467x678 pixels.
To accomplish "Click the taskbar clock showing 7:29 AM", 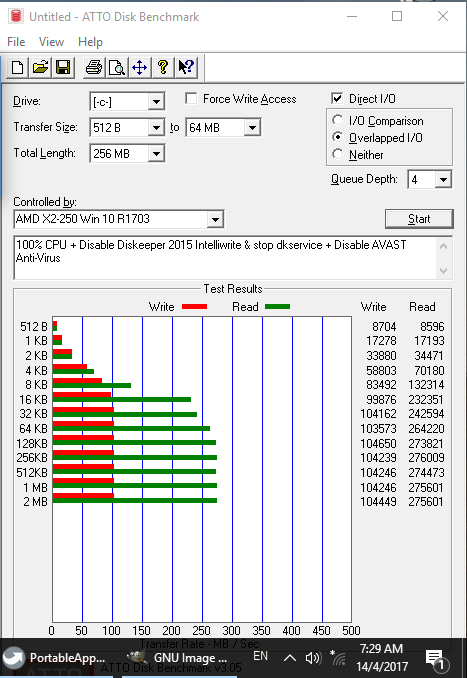I will (x=381, y=658).
